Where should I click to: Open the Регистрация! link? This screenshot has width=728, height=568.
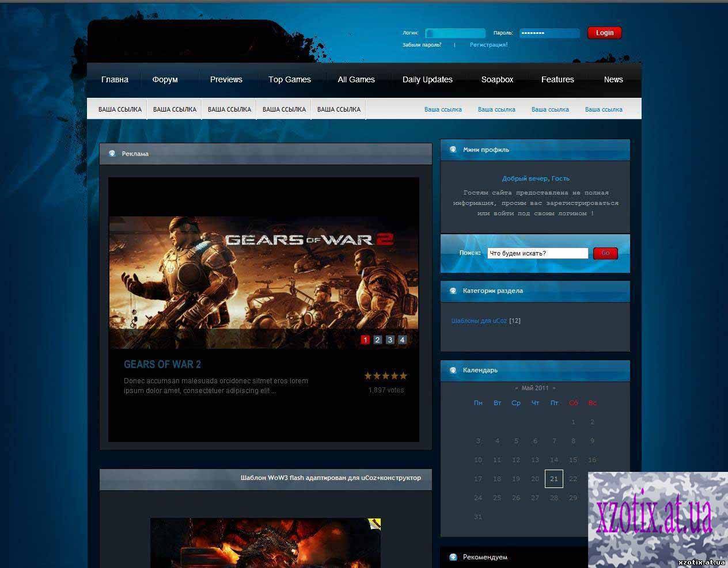tap(488, 45)
